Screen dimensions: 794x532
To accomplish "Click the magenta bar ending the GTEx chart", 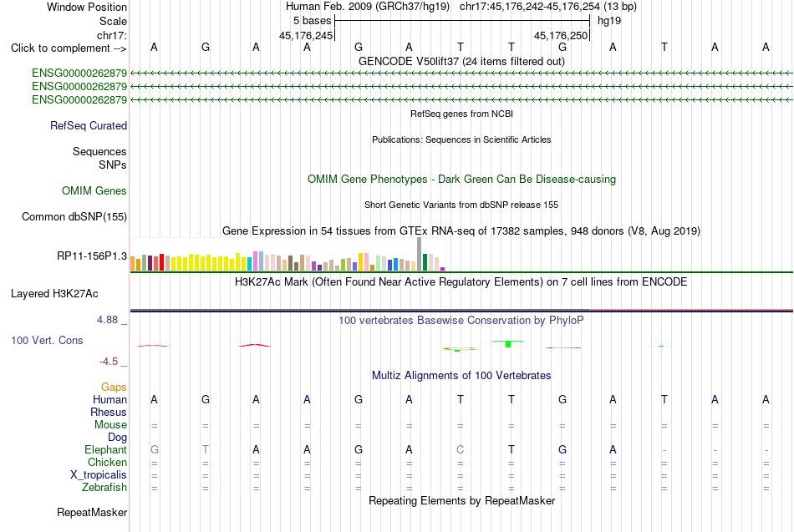I will [x=443, y=269].
